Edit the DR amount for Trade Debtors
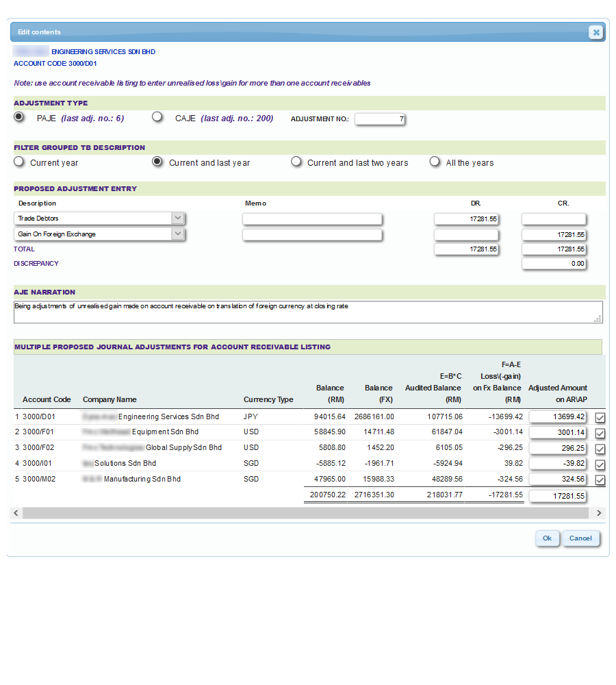The height and width of the screenshot is (685, 616). tap(466, 219)
